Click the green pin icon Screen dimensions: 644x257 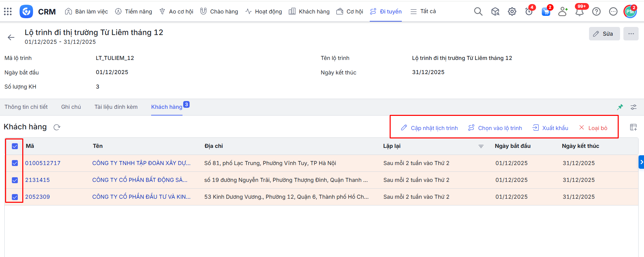click(x=620, y=107)
